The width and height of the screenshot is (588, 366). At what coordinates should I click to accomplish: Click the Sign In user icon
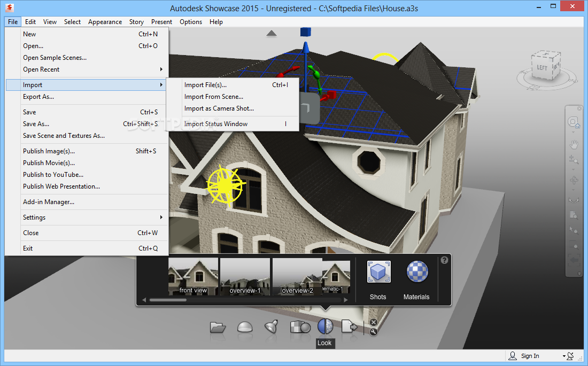tap(512, 355)
